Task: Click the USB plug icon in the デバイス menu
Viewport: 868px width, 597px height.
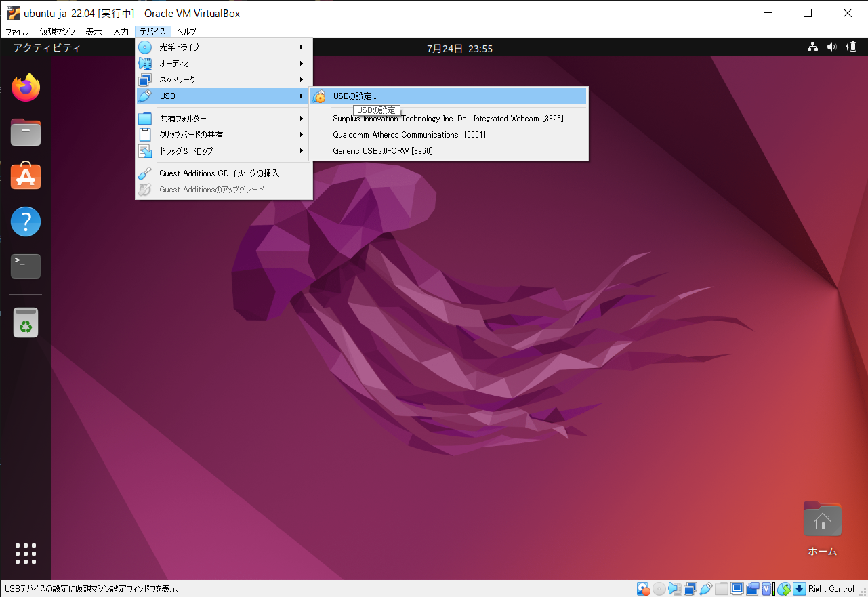Action: [145, 96]
